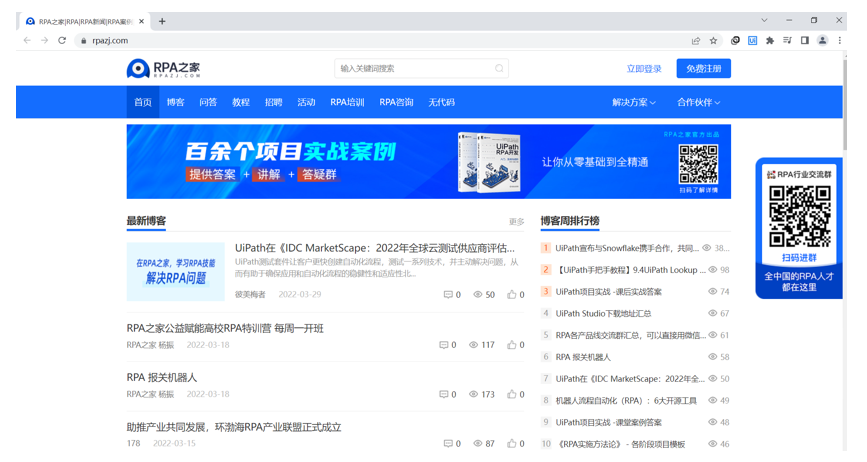Click the 最新博客 section heading

click(x=146, y=221)
